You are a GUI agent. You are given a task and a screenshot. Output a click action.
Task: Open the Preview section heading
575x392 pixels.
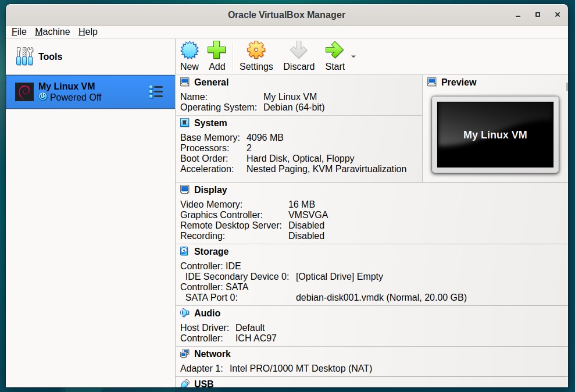point(459,82)
